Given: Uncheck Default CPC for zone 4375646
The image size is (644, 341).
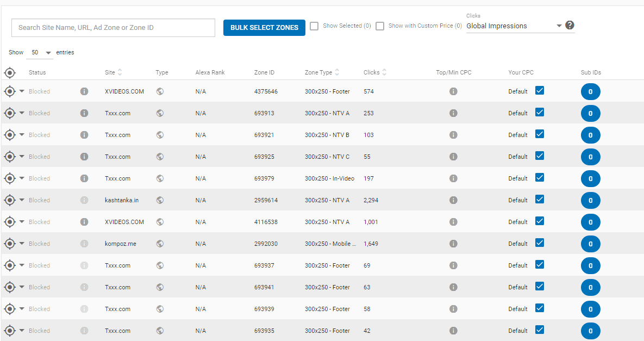Looking at the screenshot, I should point(540,90).
